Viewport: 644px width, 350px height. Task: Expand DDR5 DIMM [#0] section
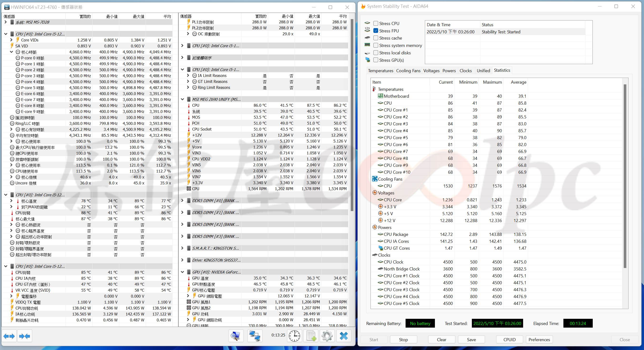(182, 201)
